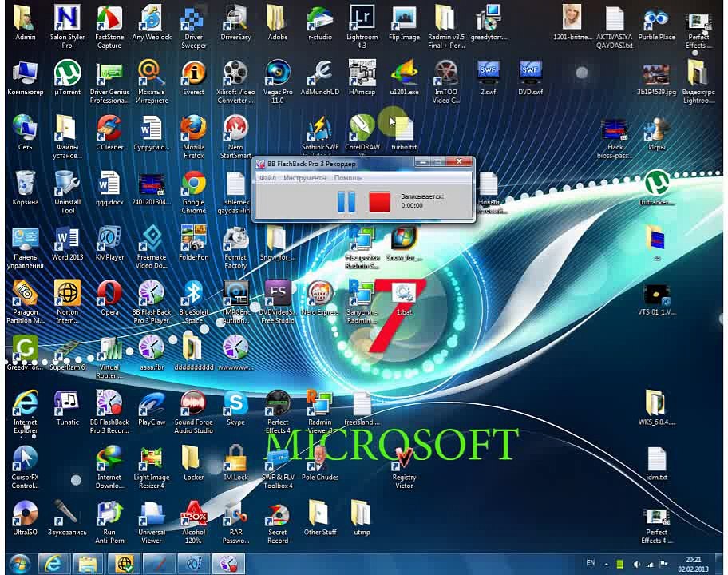The height and width of the screenshot is (575, 728).
Task: Click the volume speaker tray icon
Action: click(x=636, y=565)
